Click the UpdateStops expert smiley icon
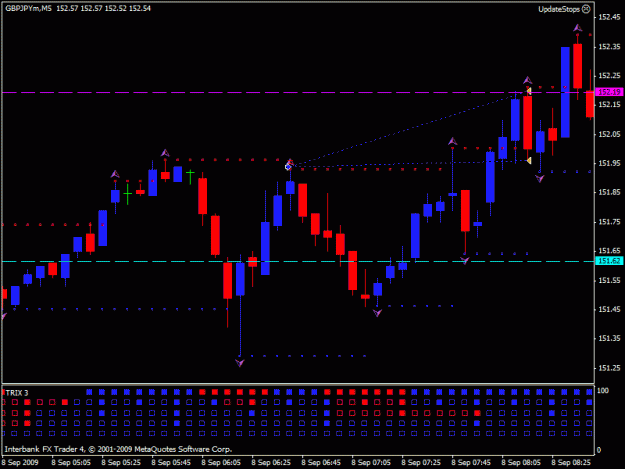This screenshot has height=469, width=625. pos(586,9)
